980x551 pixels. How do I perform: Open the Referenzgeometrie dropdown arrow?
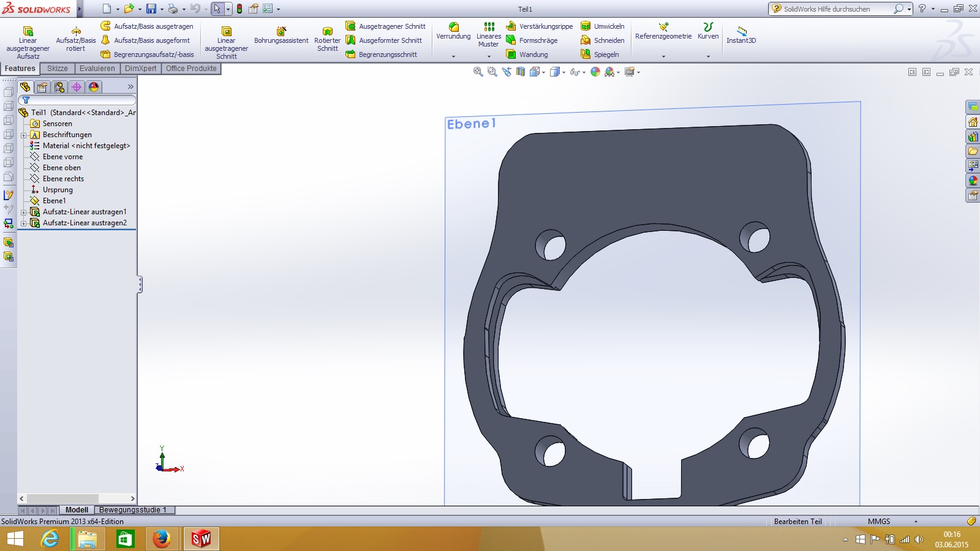663,56
